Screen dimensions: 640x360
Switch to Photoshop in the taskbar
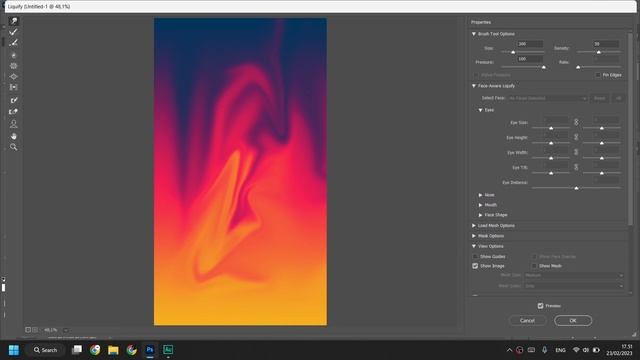coord(150,350)
